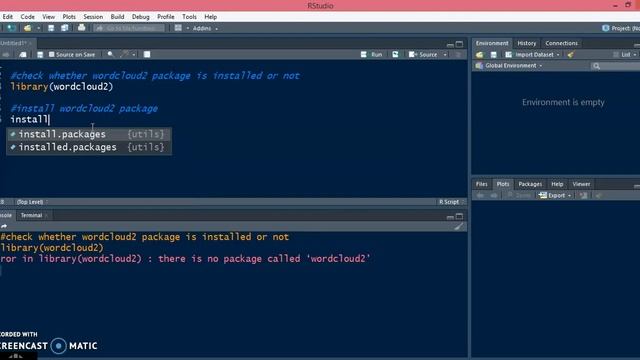This screenshot has height=360, width=640.
Task: Load a workspace with the folder icon
Action: pos(480,55)
